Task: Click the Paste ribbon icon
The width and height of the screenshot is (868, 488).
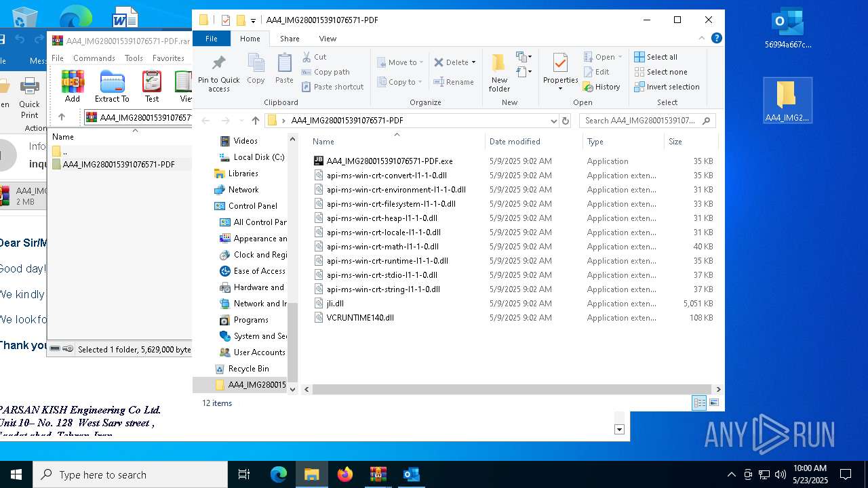Action: pyautogui.click(x=284, y=68)
